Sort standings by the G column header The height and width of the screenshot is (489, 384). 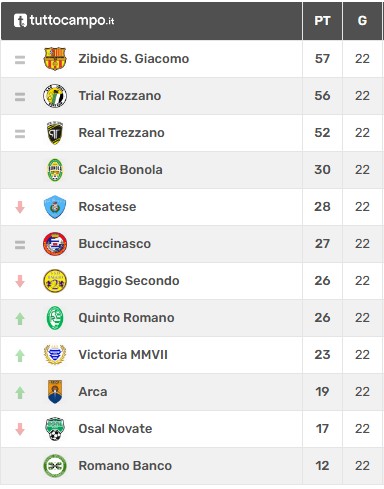coord(362,21)
